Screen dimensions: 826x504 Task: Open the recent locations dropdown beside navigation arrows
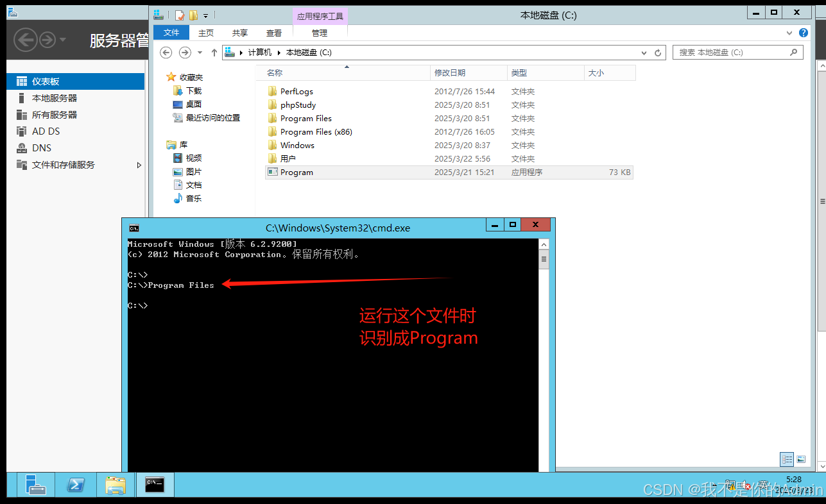coord(198,52)
